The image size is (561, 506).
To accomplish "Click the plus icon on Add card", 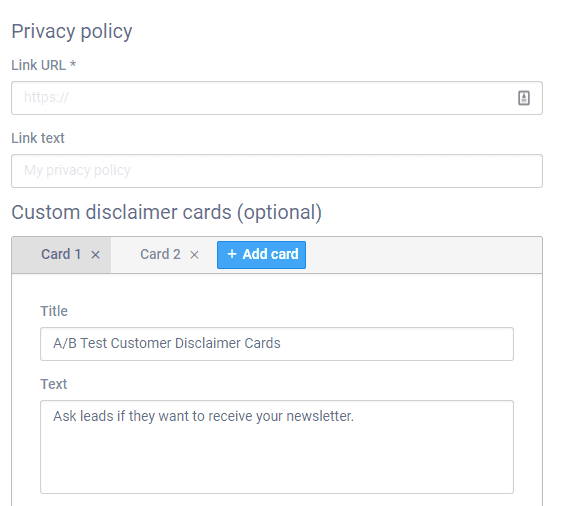I will click(232, 254).
